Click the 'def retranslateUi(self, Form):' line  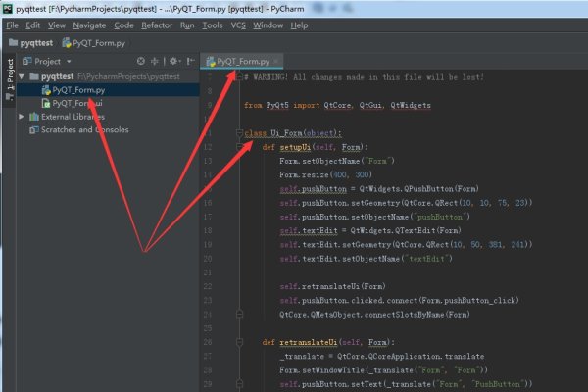point(328,342)
